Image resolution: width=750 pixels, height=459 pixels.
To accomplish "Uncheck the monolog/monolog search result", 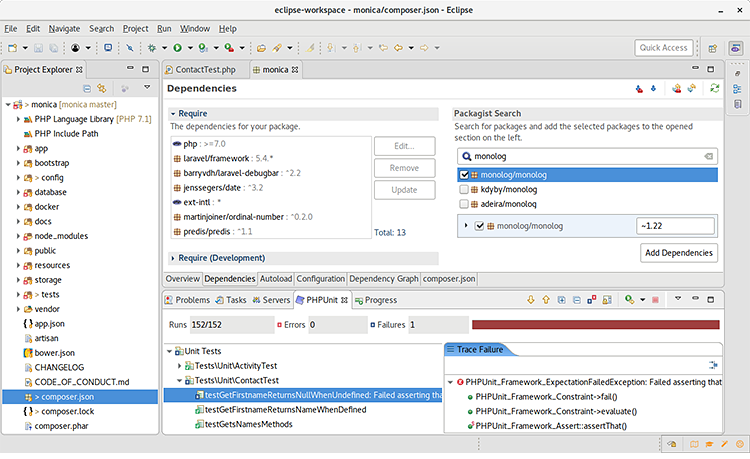I will click(x=464, y=174).
